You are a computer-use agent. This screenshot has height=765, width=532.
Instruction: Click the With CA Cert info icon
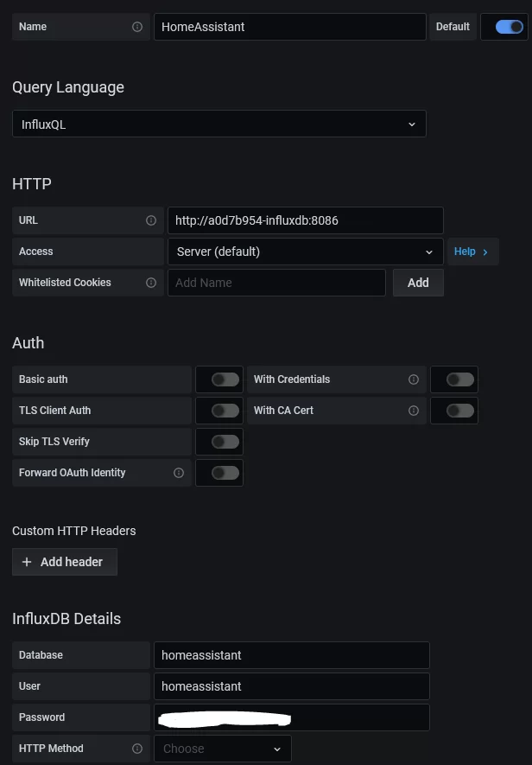pos(414,410)
